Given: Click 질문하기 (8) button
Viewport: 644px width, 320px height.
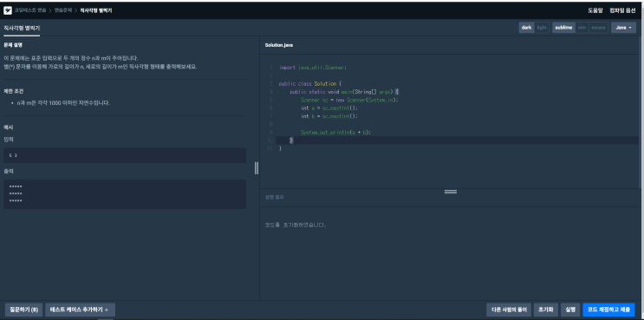Looking at the screenshot, I should point(23,310).
